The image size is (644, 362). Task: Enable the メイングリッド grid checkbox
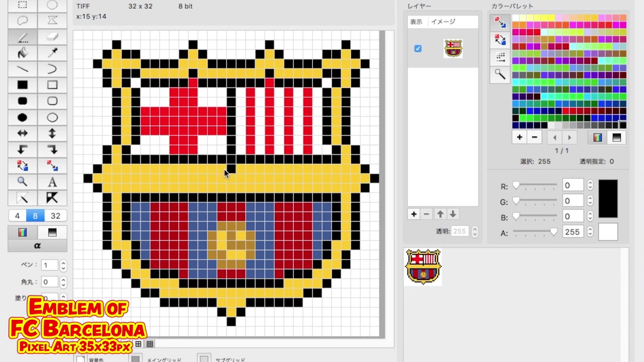[x=135, y=358]
